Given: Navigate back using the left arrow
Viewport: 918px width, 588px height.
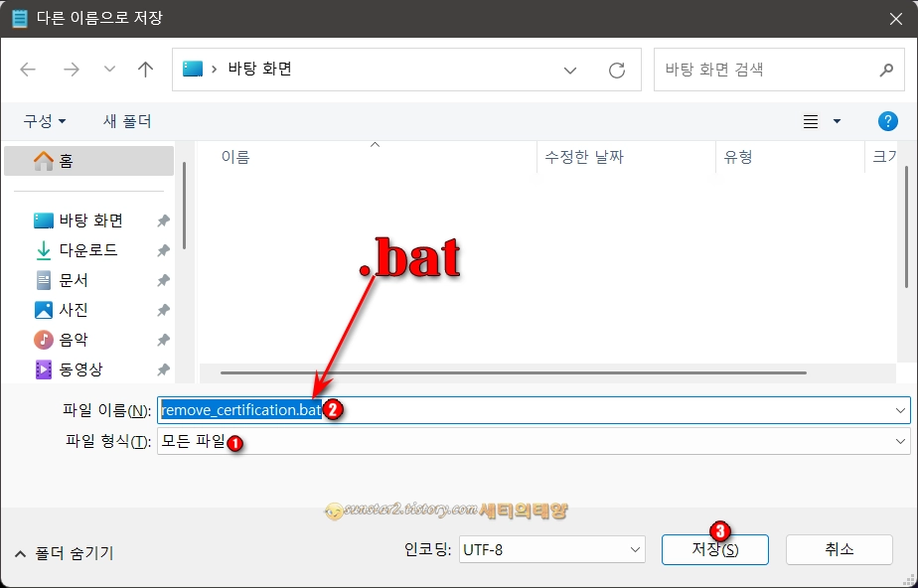Looking at the screenshot, I should (28, 70).
